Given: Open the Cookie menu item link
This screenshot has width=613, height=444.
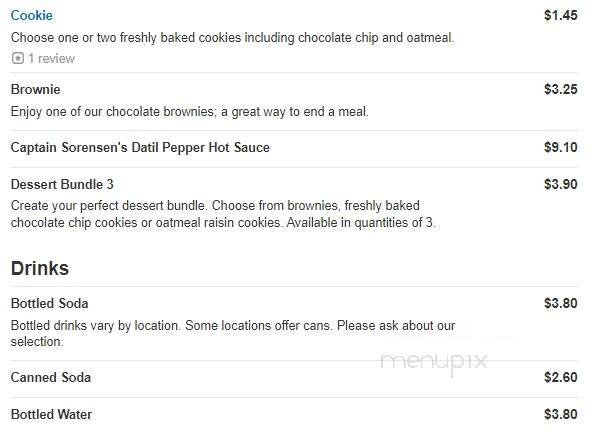Looking at the screenshot, I should pyautogui.click(x=31, y=16).
